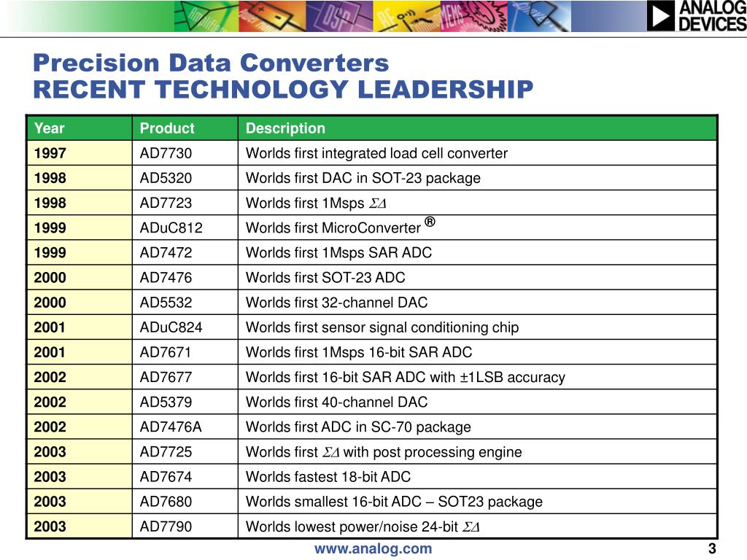The height and width of the screenshot is (560, 747).
Task: Click the registered trademark symbol after MicroConverter
Action: [x=430, y=222]
